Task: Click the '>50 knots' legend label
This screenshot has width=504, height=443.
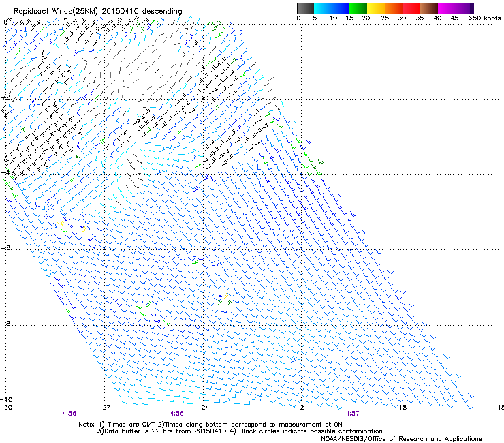Action: pos(484,18)
